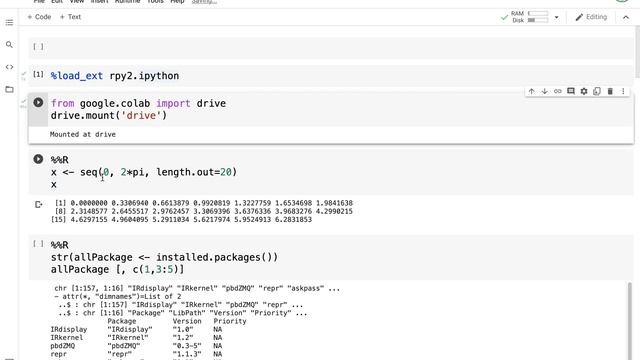
Task: Open the code snippets panel
Action: [9, 67]
